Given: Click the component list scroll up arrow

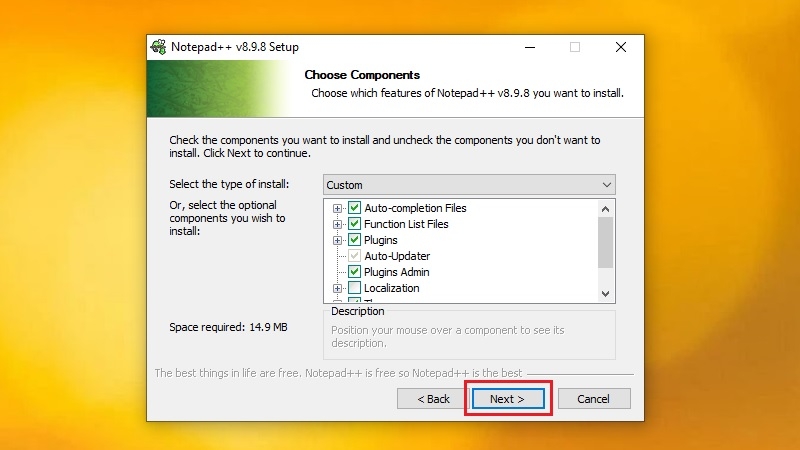Looking at the screenshot, I should click(x=605, y=209).
